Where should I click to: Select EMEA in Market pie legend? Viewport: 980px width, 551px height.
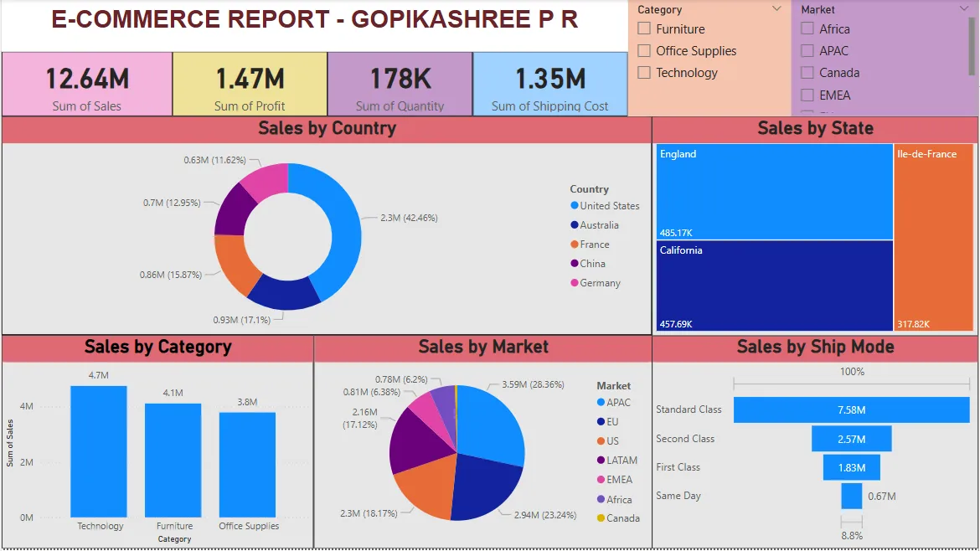614,480
